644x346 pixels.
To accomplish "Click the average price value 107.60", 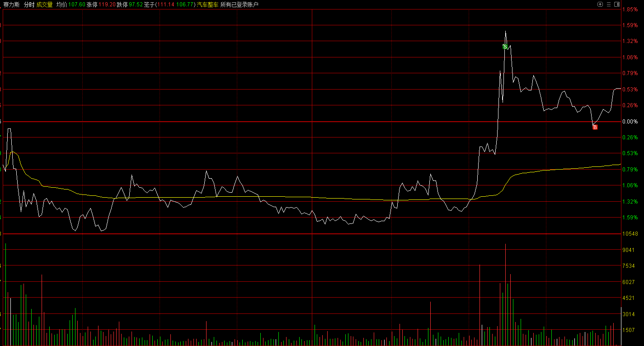I will pos(77,5).
